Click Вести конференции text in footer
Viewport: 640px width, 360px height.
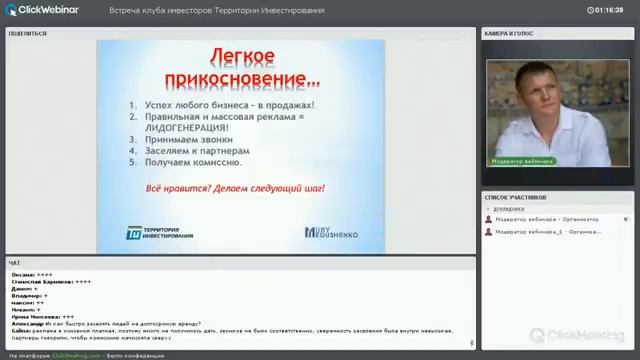click(135, 356)
